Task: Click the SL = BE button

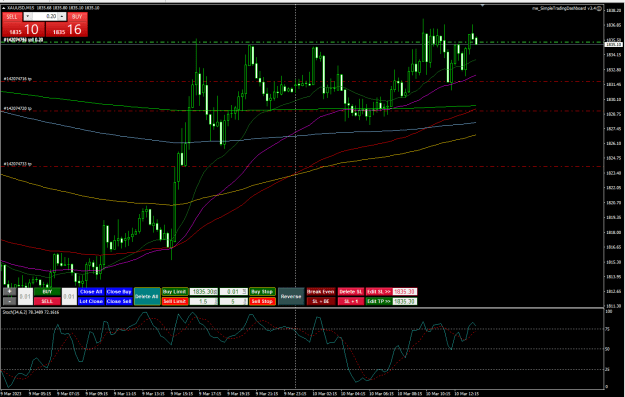Action: coord(321,301)
